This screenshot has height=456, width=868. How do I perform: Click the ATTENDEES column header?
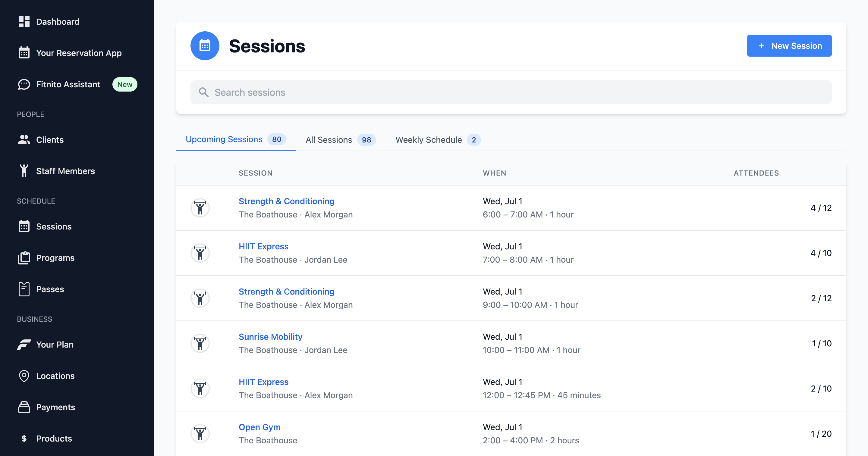point(756,173)
